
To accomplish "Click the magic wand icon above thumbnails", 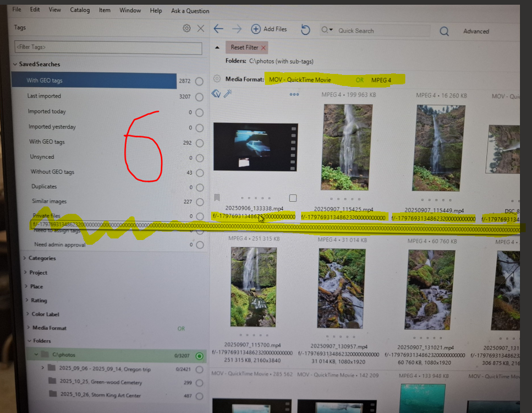I will [227, 94].
